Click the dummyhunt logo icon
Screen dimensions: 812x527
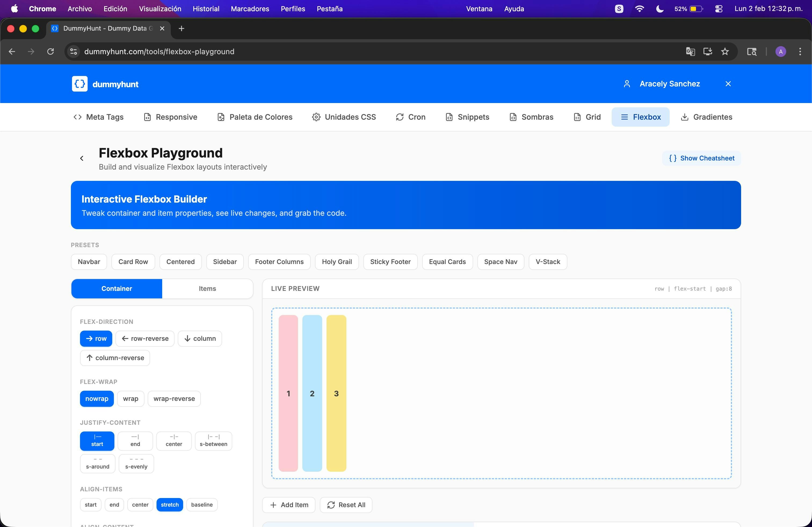(x=79, y=84)
